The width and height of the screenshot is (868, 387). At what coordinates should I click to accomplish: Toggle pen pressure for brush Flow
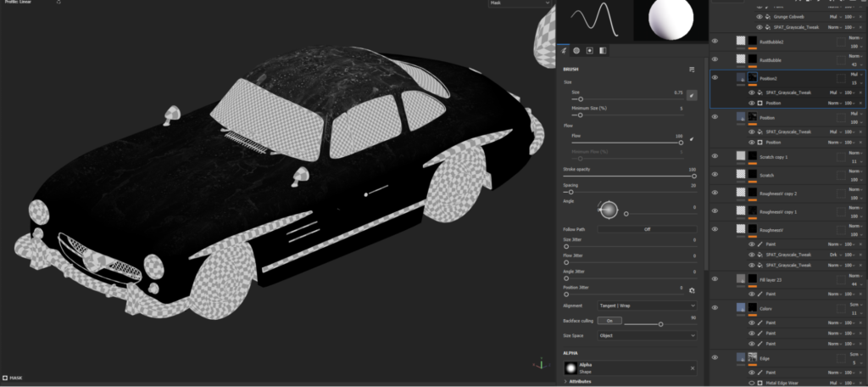tap(692, 138)
